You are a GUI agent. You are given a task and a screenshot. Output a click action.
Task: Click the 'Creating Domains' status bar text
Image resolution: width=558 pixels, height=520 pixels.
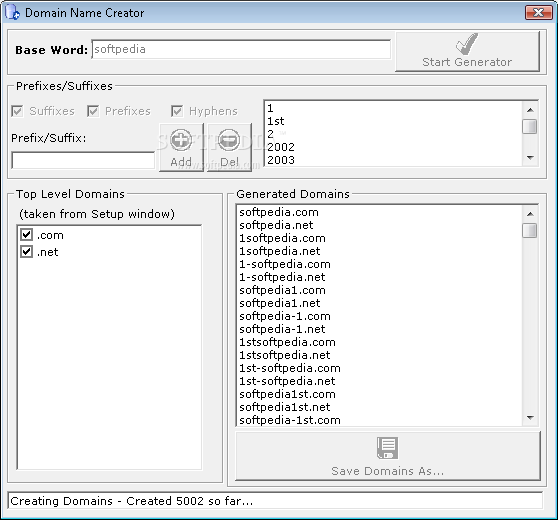click(x=132, y=501)
